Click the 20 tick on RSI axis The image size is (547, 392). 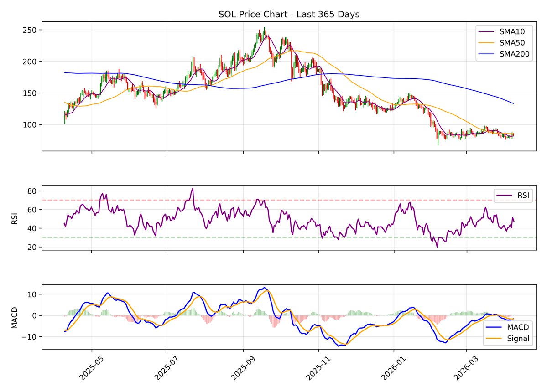tap(32, 247)
